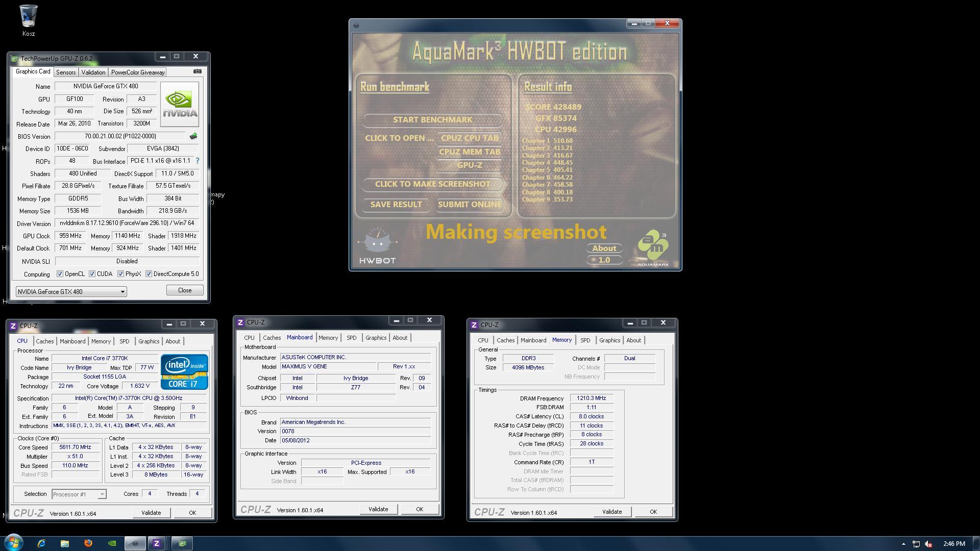Click the title bar icon of the CPU-Z Memory window
Image resolution: width=980 pixels, height=551 pixels.
[474, 325]
